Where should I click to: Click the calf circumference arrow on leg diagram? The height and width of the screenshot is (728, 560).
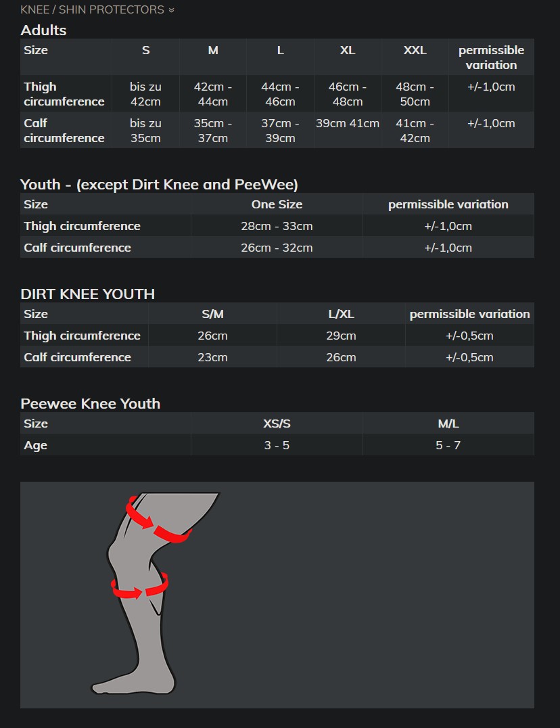coord(139,586)
